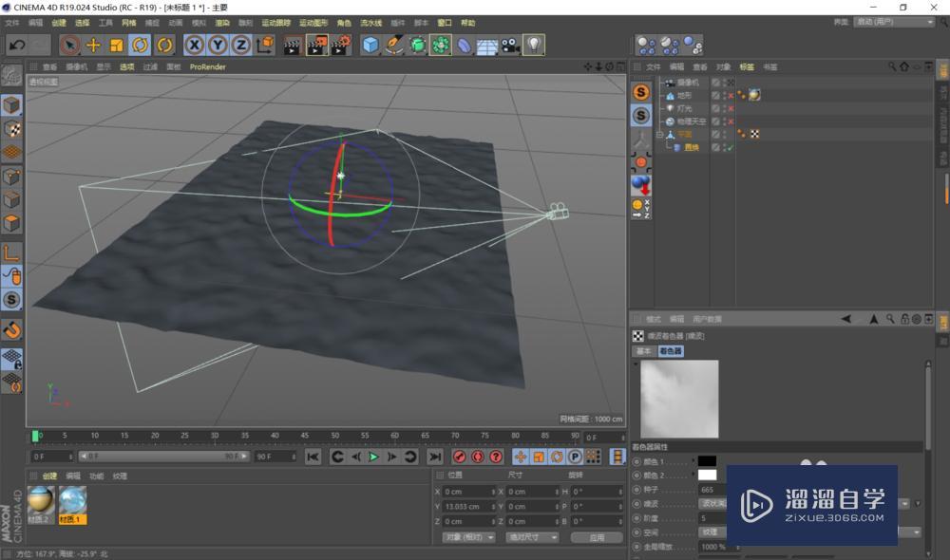Switch to the 基本 tab in attributes
The height and width of the screenshot is (560, 950).
[643, 351]
